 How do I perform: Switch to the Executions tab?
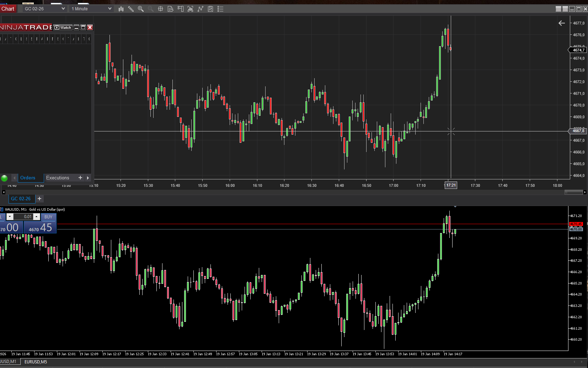[58, 178]
